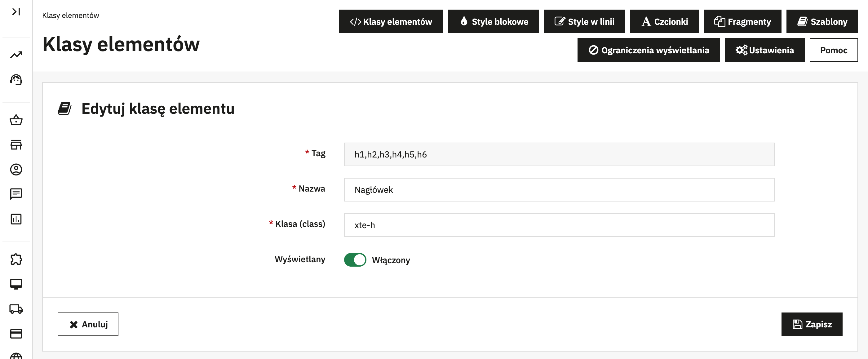Screen dimensions: 868x359
Task: Open the payment credit card icon
Action: 16,333
